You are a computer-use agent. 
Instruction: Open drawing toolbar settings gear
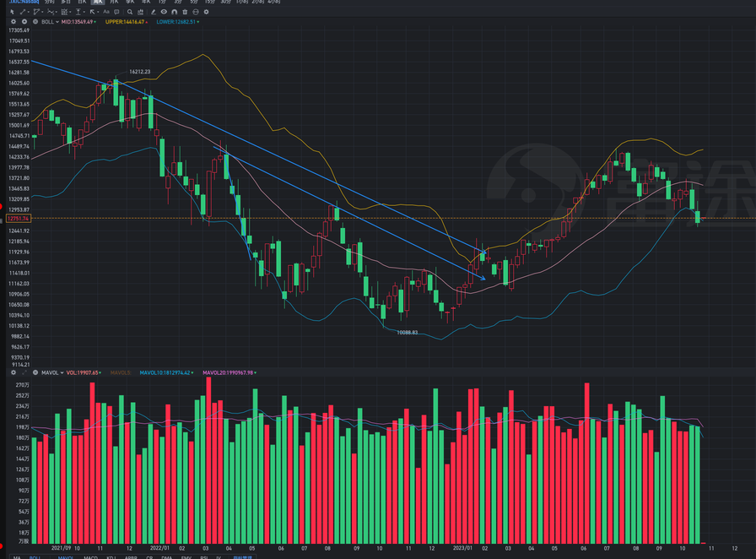[207, 12]
